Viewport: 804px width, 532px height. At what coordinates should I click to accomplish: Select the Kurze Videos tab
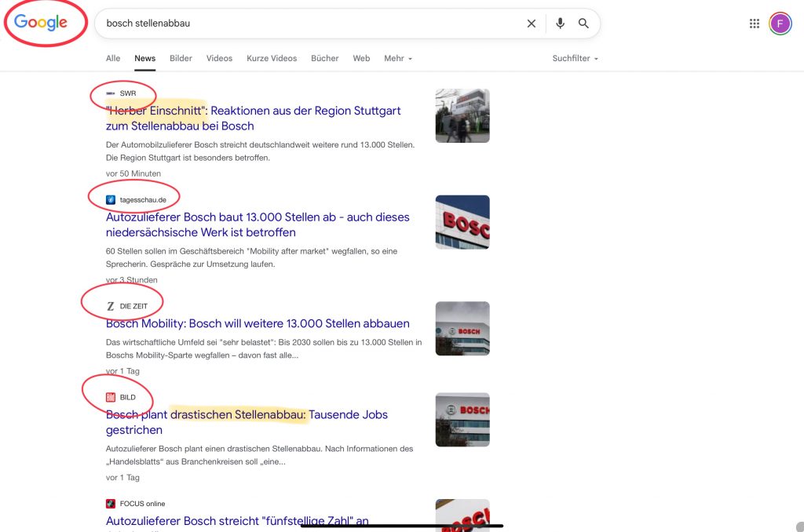tap(272, 58)
